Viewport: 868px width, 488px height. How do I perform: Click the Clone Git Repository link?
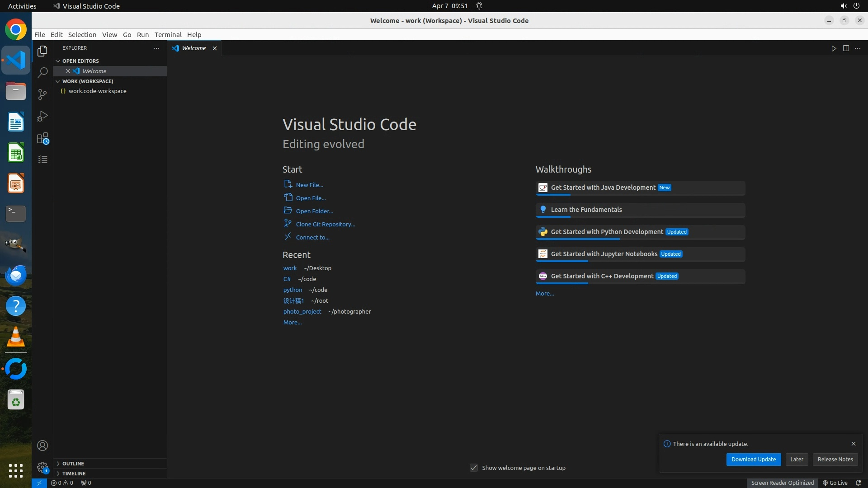click(x=325, y=224)
